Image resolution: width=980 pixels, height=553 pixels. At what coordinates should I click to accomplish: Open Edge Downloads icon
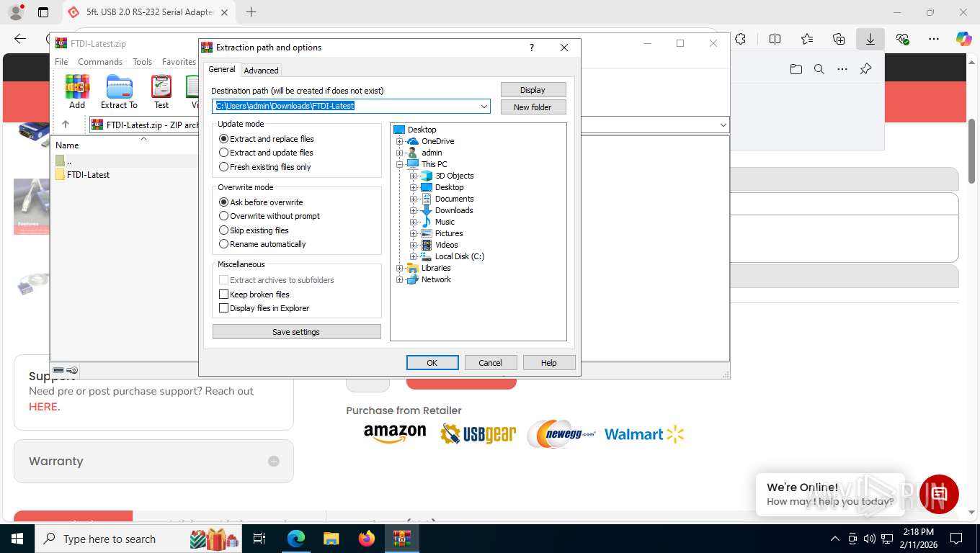(870, 39)
